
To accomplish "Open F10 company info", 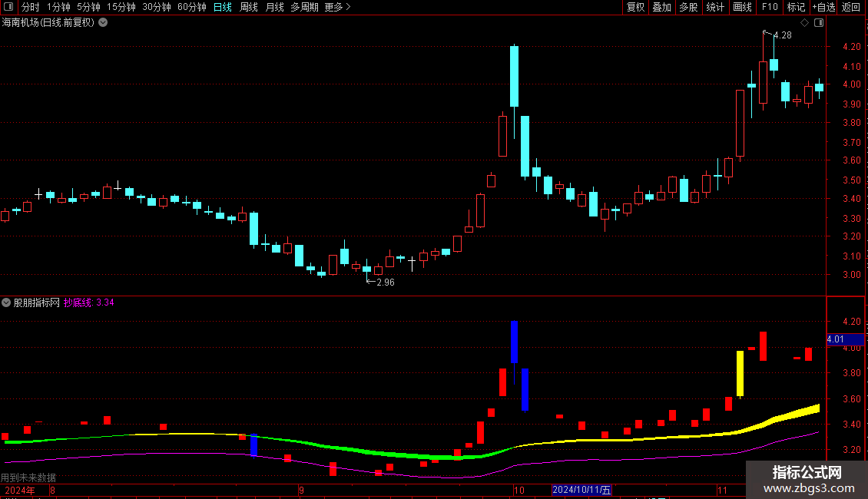I will pyautogui.click(x=770, y=7).
